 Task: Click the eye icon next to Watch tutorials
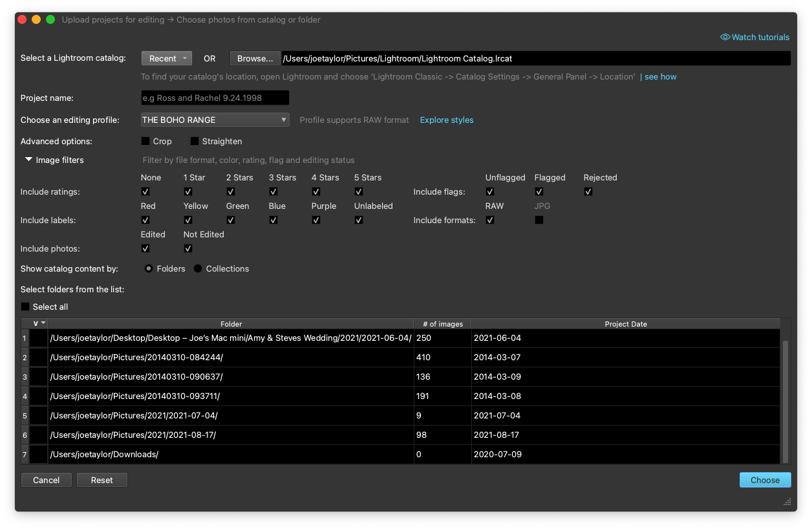coord(724,37)
